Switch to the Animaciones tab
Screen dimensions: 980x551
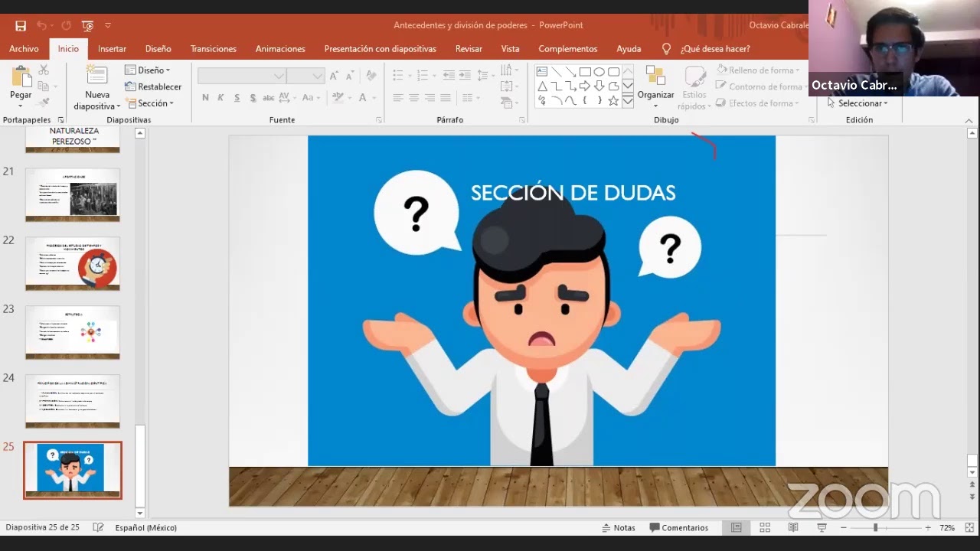click(x=280, y=49)
